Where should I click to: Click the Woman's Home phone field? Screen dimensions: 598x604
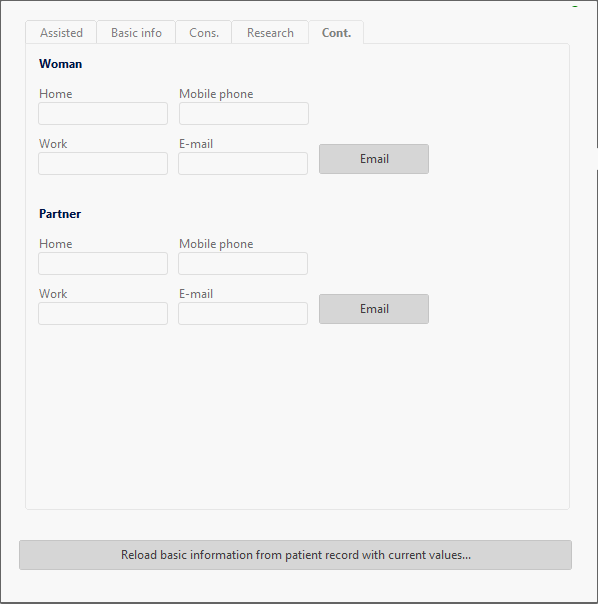point(103,113)
